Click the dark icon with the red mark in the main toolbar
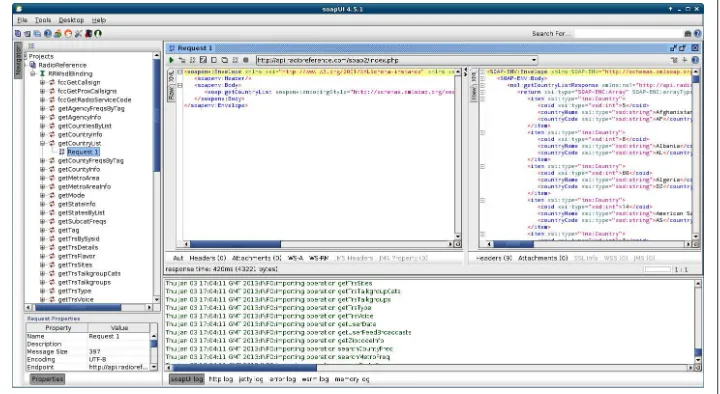This screenshot has width=720, height=394. [88, 34]
